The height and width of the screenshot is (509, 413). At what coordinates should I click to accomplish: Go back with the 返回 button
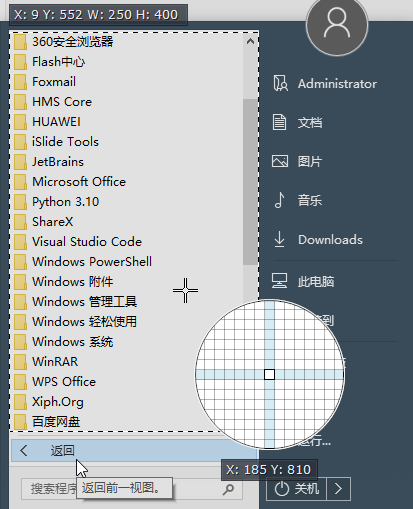[134, 450]
